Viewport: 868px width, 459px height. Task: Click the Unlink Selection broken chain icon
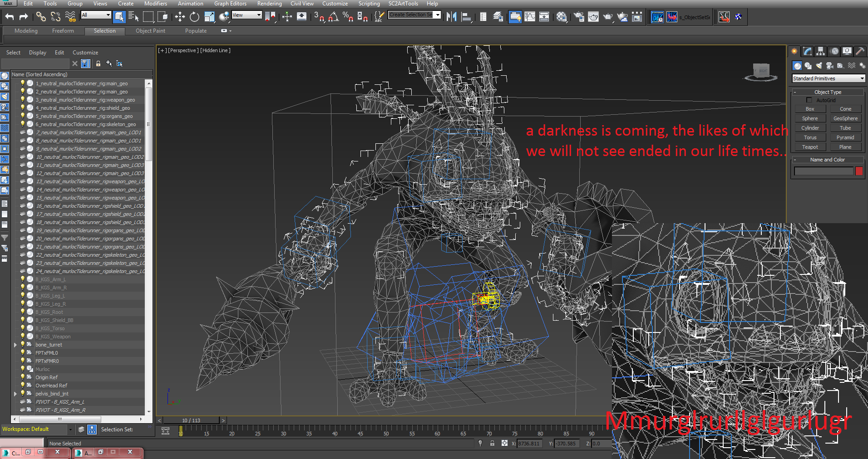point(55,17)
